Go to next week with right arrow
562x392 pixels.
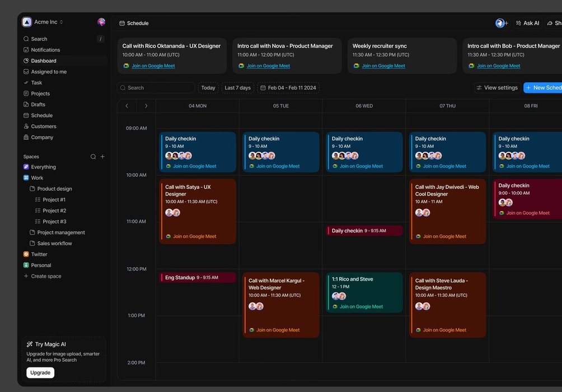[x=146, y=106]
